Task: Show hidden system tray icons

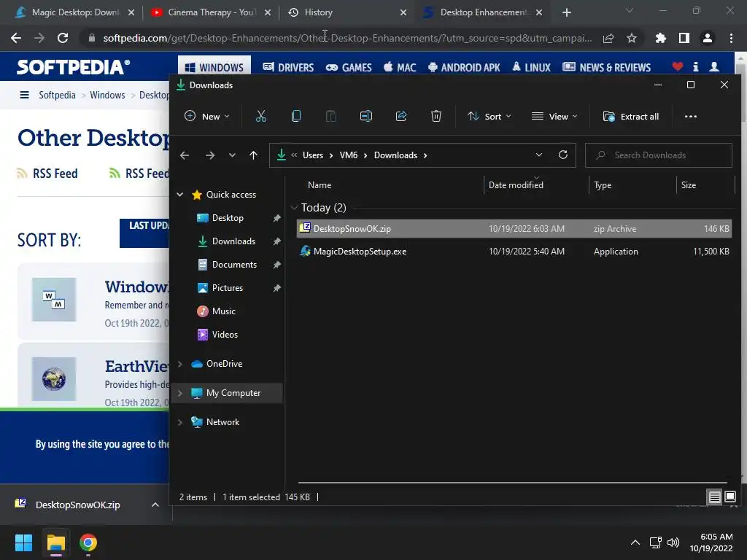Action: point(635,542)
